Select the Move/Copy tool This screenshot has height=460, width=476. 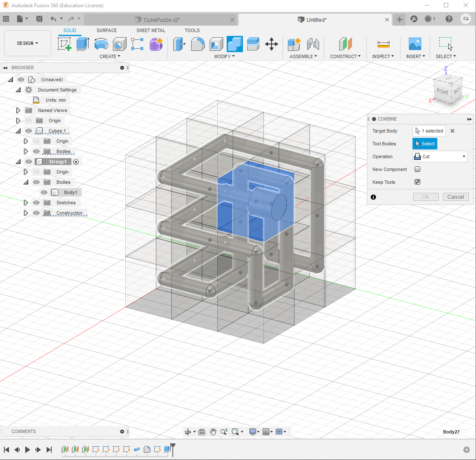(272, 44)
